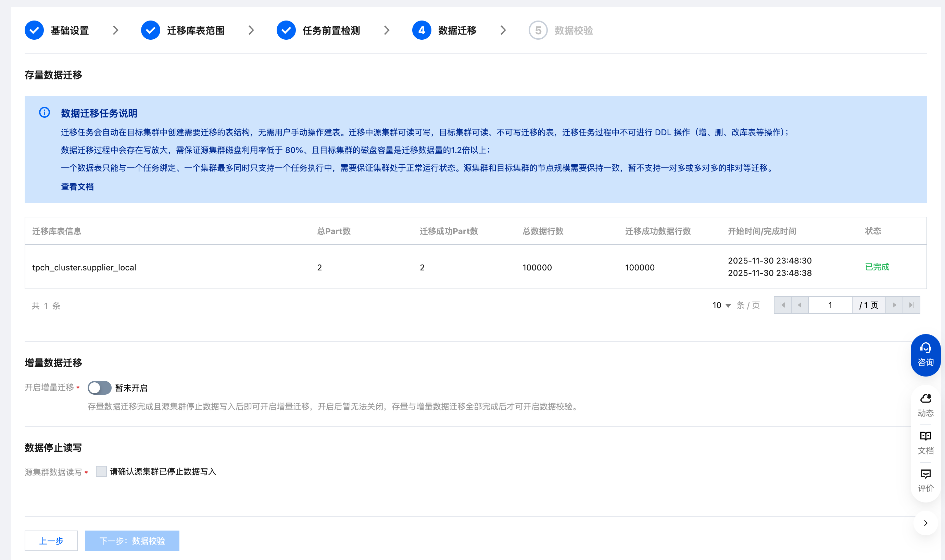
Task: Check 请确认源集群已停止数据写入 checkbox
Action: coord(101,471)
